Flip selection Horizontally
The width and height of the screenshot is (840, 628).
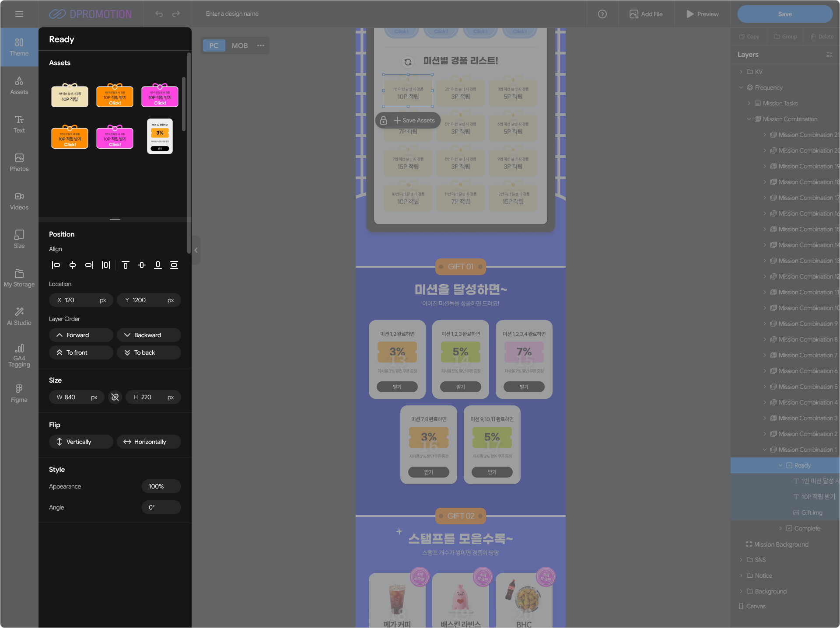pos(149,442)
